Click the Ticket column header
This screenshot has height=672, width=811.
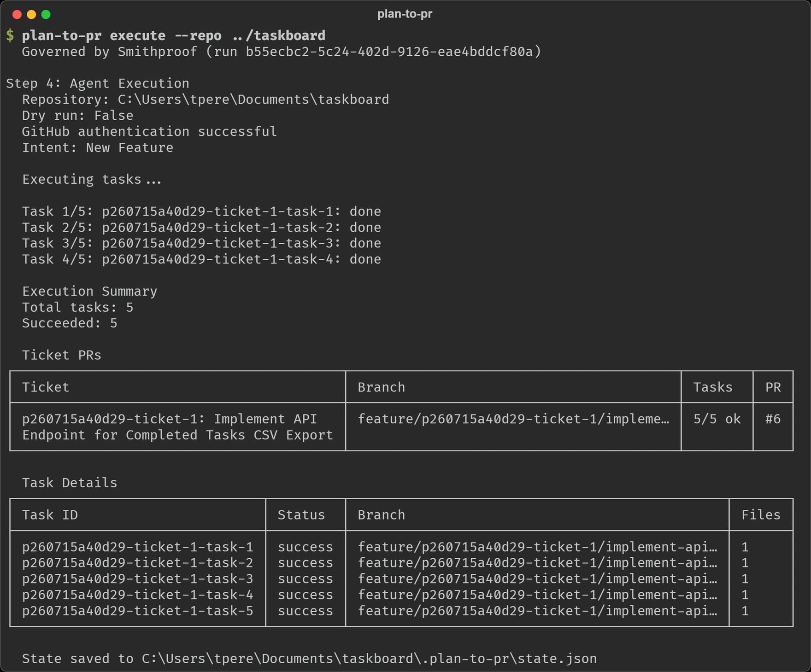coord(46,387)
